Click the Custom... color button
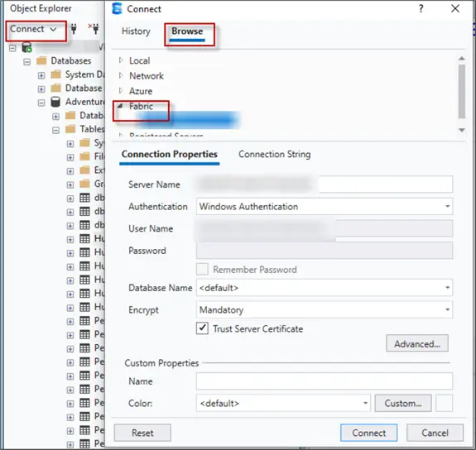This screenshot has width=476, height=450. tap(403, 403)
